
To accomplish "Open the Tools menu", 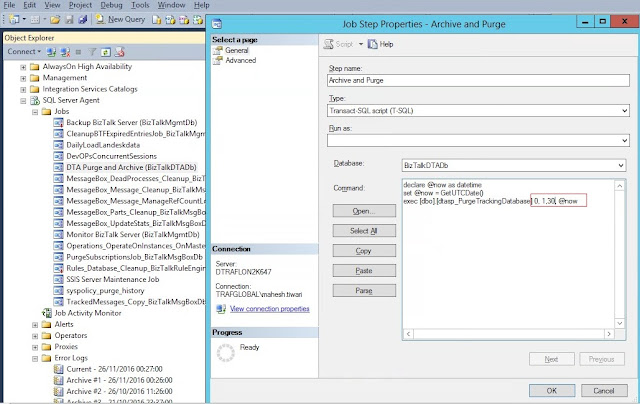I will (x=140, y=5).
